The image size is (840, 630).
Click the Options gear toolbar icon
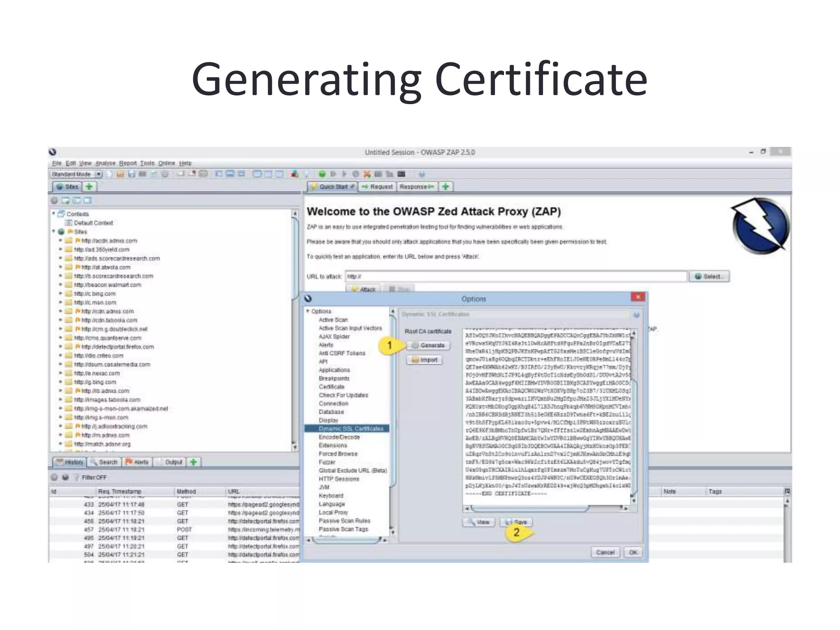click(165, 174)
